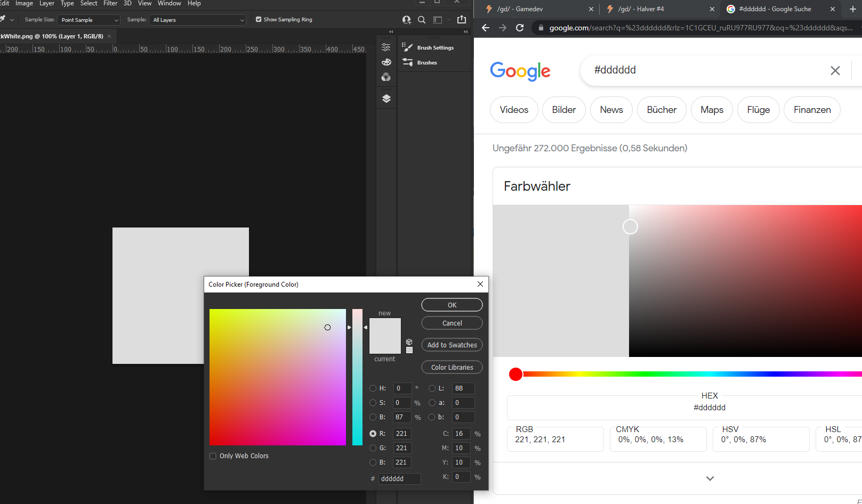
Task: Close the kWhite.png document tab
Action: [x=109, y=36]
